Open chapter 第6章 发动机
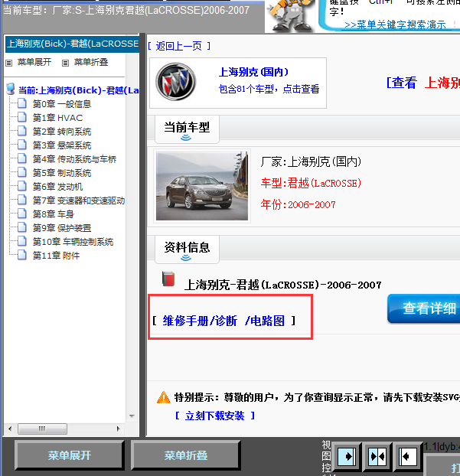 (57, 187)
